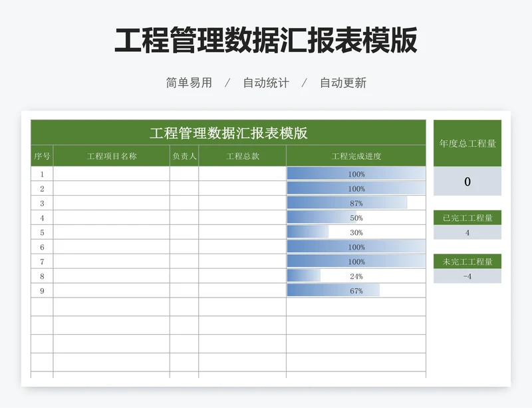The height and width of the screenshot is (408, 532).
Task: Select the 序号 column header
Action: [x=42, y=156]
